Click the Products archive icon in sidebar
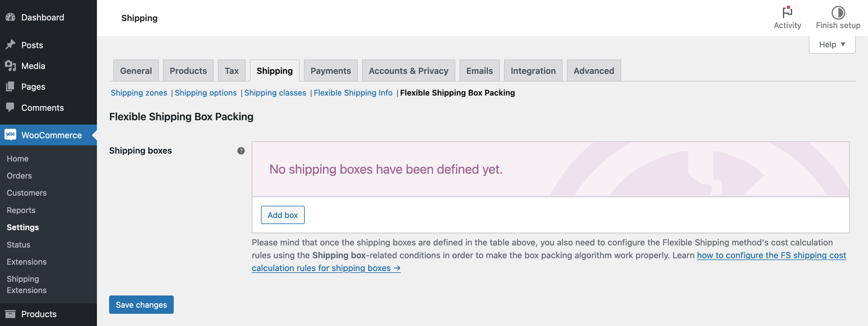Viewport: 868px width, 326px height. [x=10, y=314]
